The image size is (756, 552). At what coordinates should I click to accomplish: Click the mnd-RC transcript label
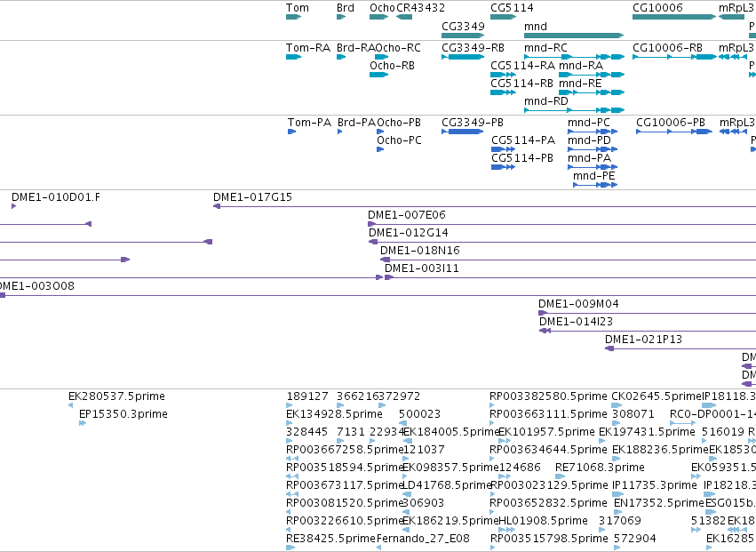tap(545, 48)
